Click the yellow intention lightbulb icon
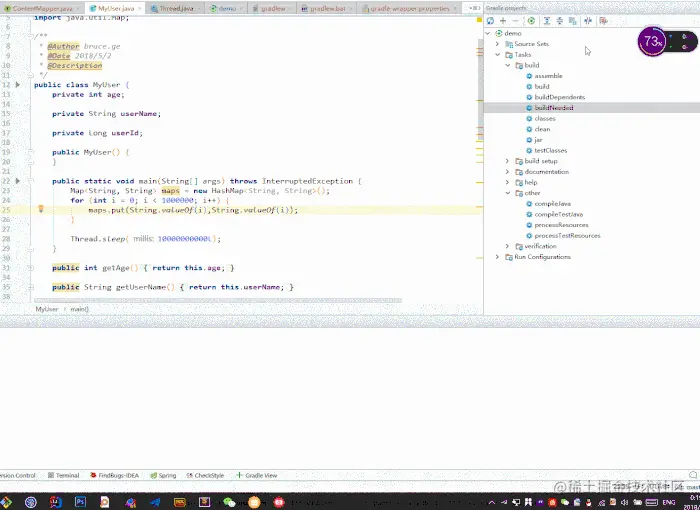 point(41,209)
